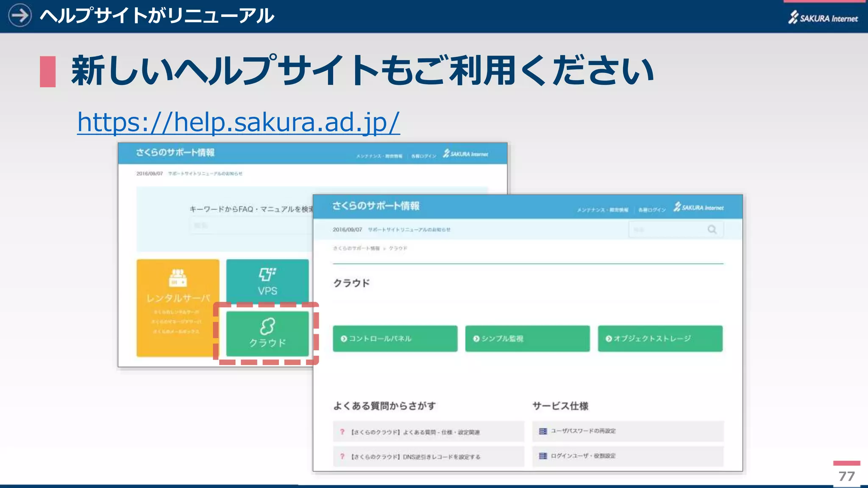Open オブジェクトストレージ green button
This screenshot has height=488, width=868.
click(x=660, y=338)
